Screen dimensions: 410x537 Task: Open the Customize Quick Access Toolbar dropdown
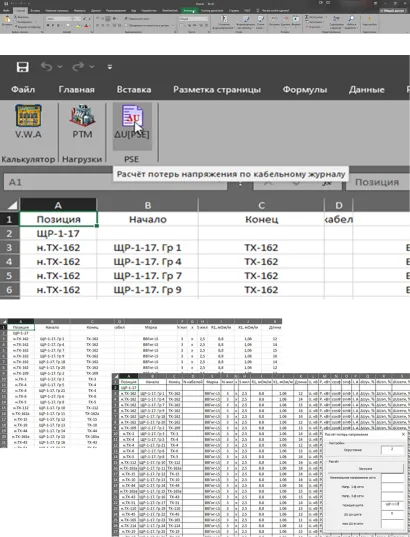click(110, 67)
